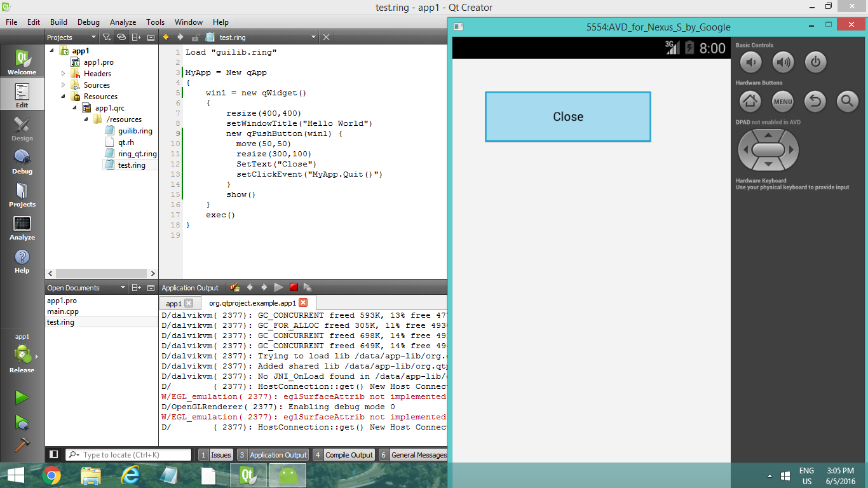Viewport: 868px width, 488px height.
Task: Open the Build menu
Action: [x=58, y=22]
